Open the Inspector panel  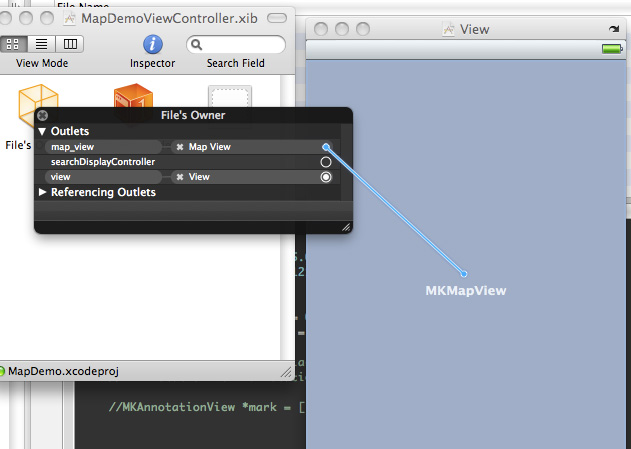pyautogui.click(x=152, y=45)
